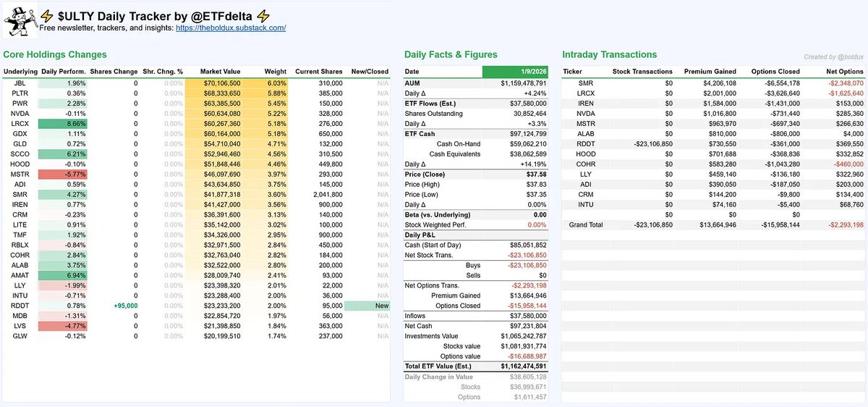Click the Stock Transactions column header

[x=642, y=72]
